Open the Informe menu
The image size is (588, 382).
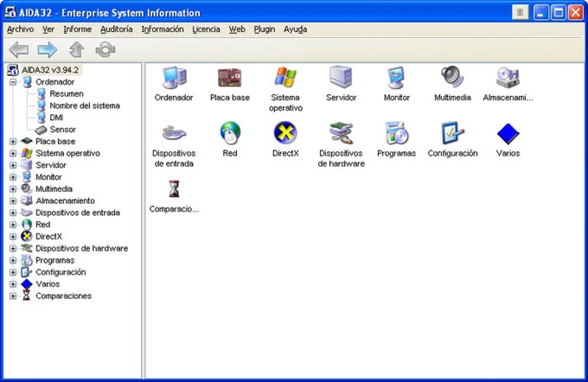tap(78, 29)
